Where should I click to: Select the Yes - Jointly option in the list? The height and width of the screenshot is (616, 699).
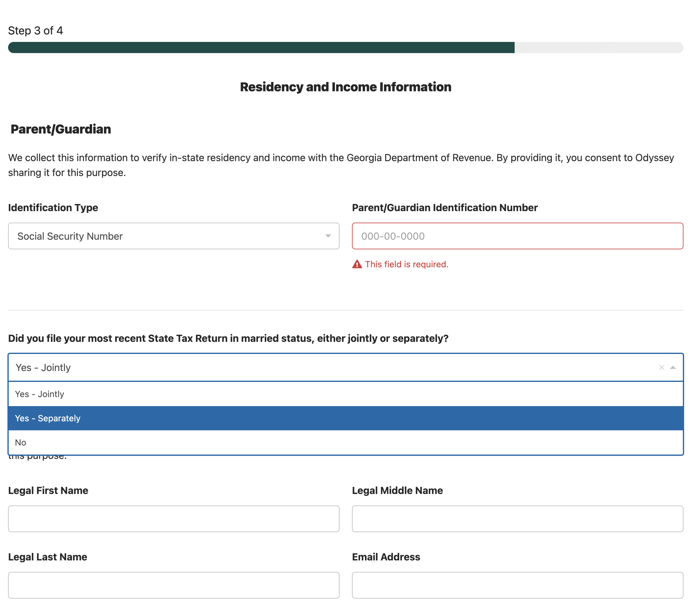[x=39, y=394]
